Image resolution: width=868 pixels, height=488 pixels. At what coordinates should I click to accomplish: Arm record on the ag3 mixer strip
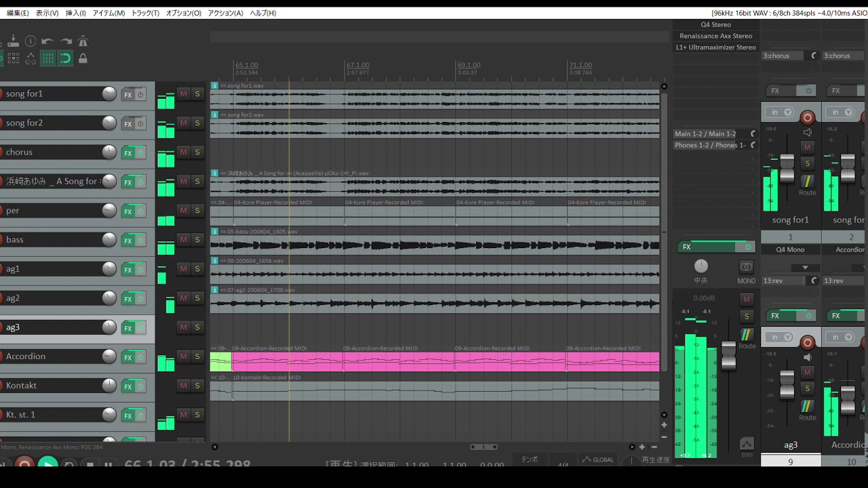click(807, 342)
